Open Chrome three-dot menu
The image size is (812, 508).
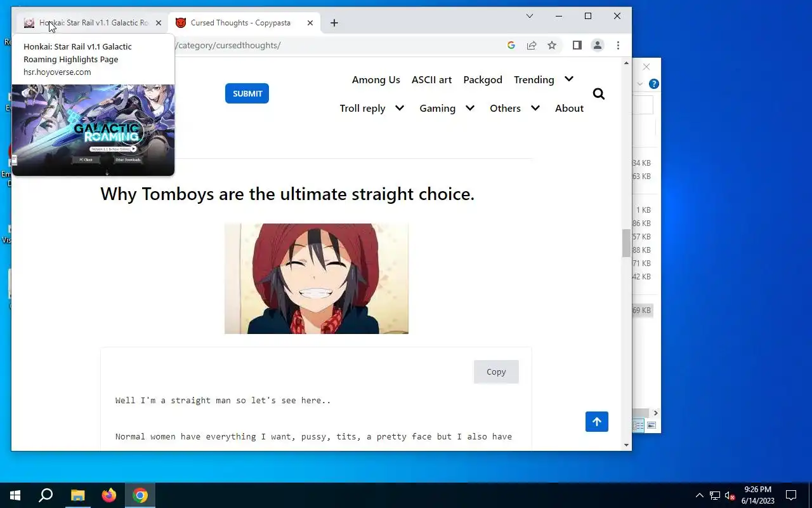tap(618, 45)
